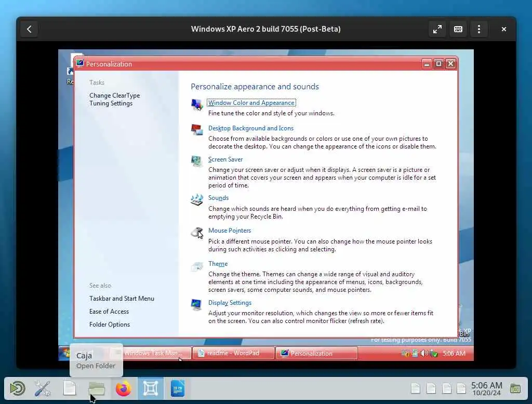Open Taskbar and Start Menu link
The image size is (532, 404).
click(x=122, y=299)
